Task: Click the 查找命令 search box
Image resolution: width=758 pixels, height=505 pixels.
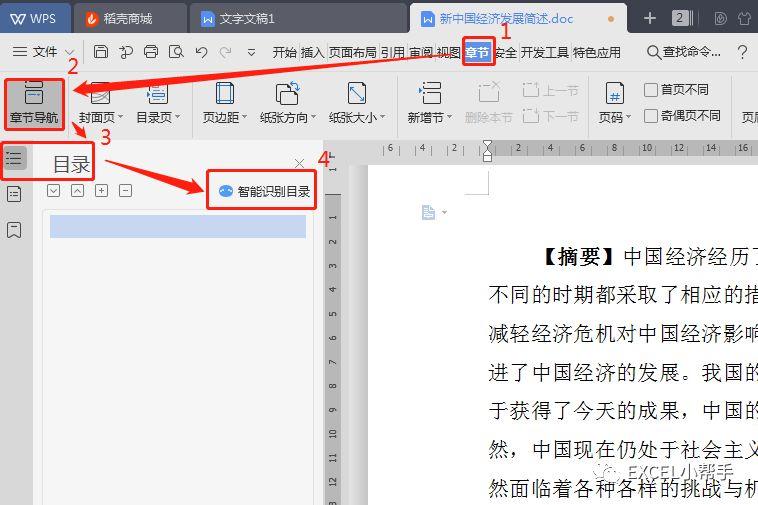Action: tap(684, 52)
